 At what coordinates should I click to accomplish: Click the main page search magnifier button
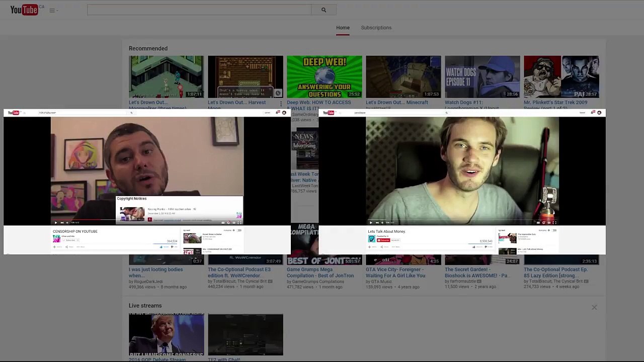click(324, 10)
